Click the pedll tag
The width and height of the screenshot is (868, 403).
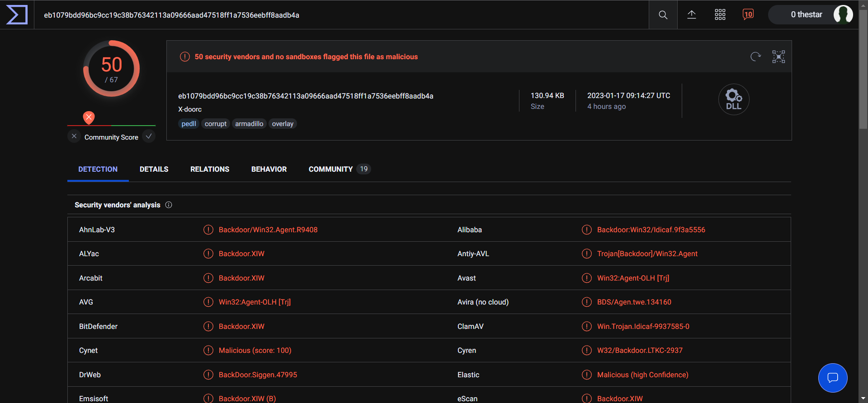[189, 124]
